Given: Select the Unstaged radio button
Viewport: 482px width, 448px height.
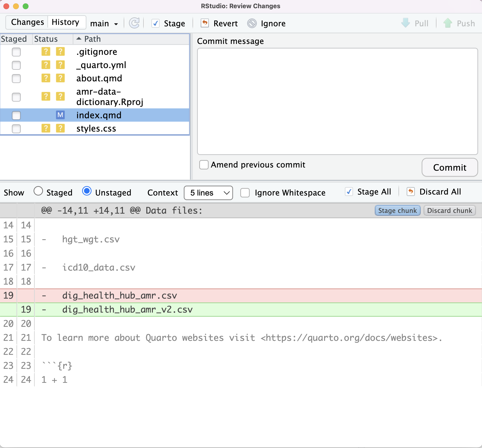Looking at the screenshot, I should [x=87, y=191].
